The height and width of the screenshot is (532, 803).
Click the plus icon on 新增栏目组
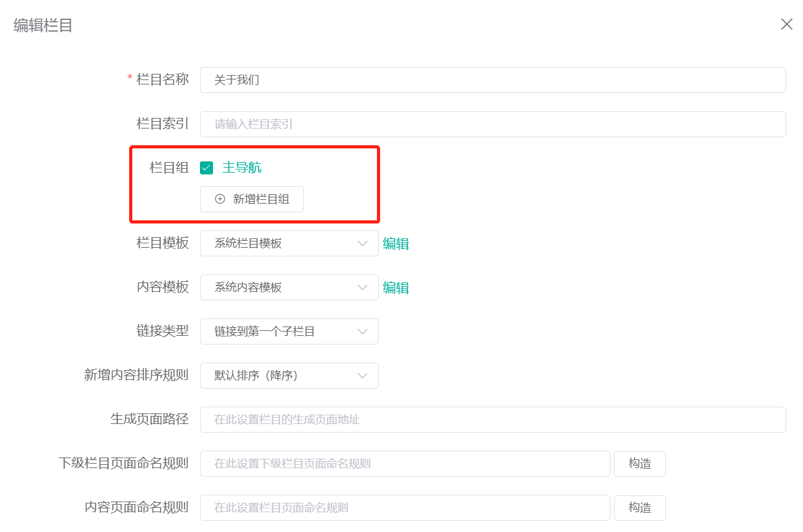pyautogui.click(x=219, y=199)
